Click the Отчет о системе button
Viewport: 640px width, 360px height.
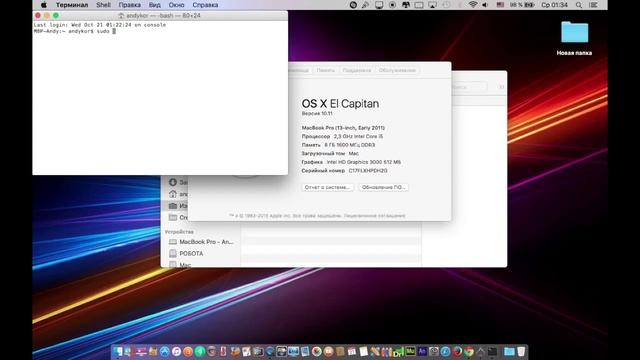click(327, 187)
